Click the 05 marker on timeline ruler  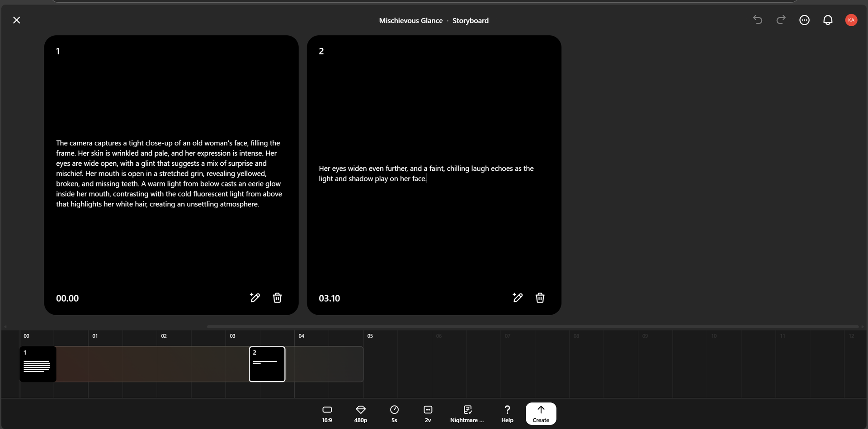tap(370, 336)
